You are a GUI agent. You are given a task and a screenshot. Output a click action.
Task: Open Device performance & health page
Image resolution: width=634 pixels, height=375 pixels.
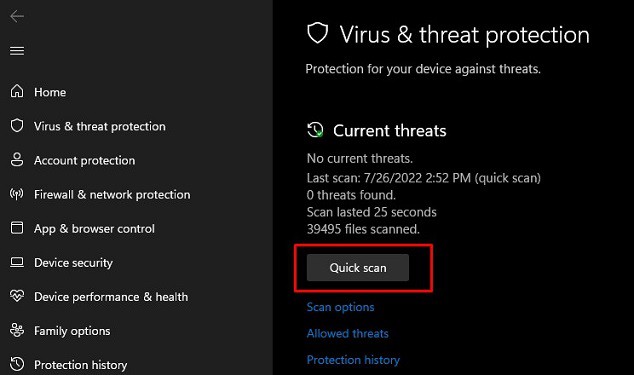coord(111,297)
